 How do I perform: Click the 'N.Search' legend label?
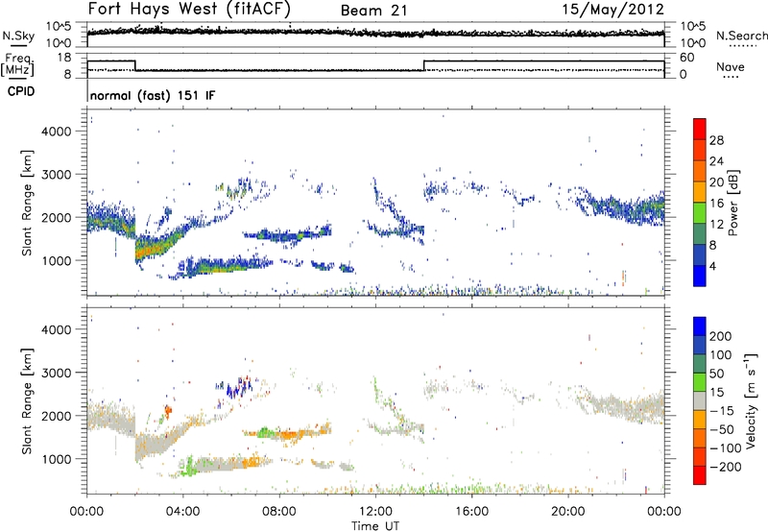[x=742, y=36]
